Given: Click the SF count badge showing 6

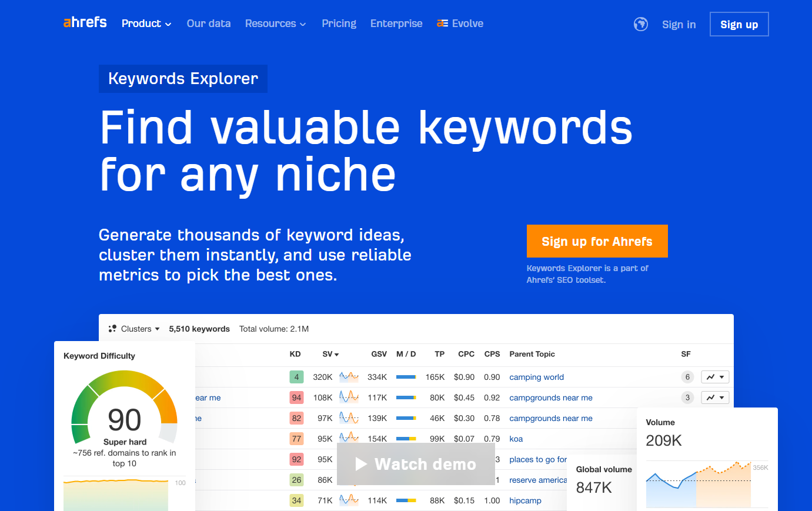Looking at the screenshot, I should click(x=687, y=377).
